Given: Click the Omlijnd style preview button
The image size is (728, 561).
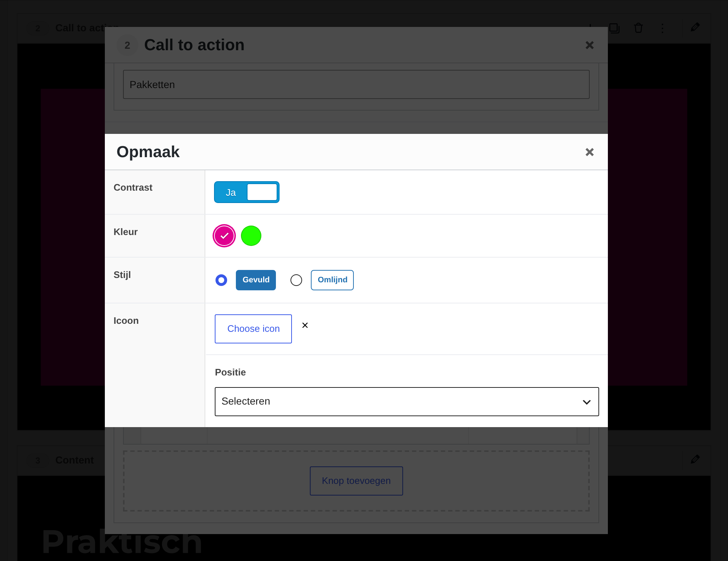Looking at the screenshot, I should coord(332,280).
